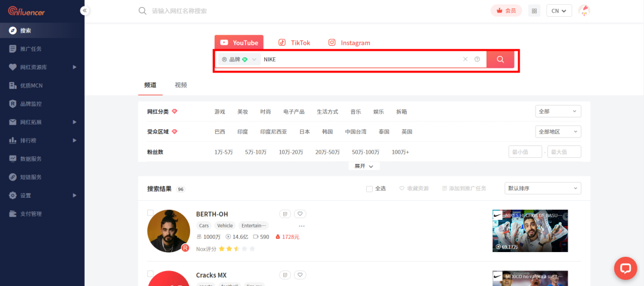Filter by 美妆 category
The width and height of the screenshot is (644, 286).
pos(243,111)
